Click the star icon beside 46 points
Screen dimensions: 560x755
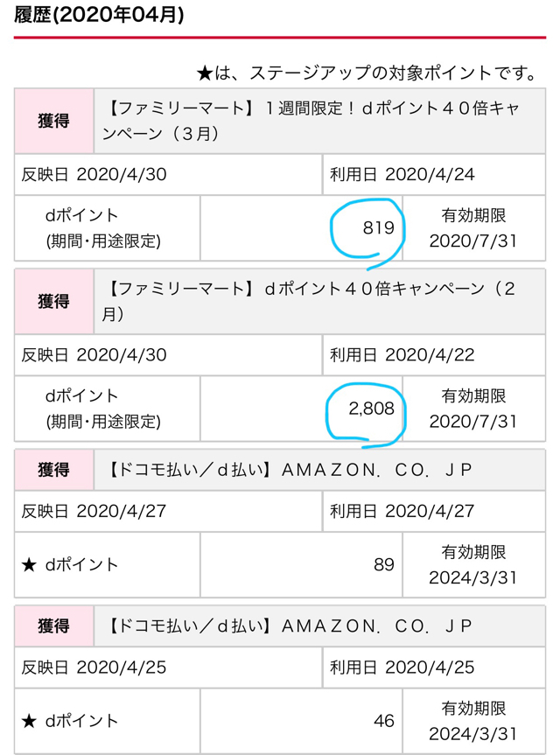tap(29, 721)
